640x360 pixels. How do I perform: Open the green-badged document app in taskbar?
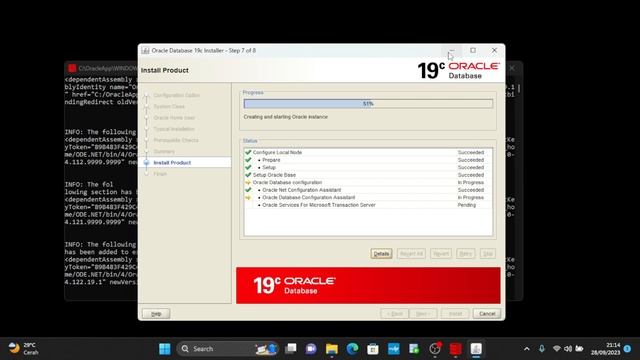pos(414,349)
